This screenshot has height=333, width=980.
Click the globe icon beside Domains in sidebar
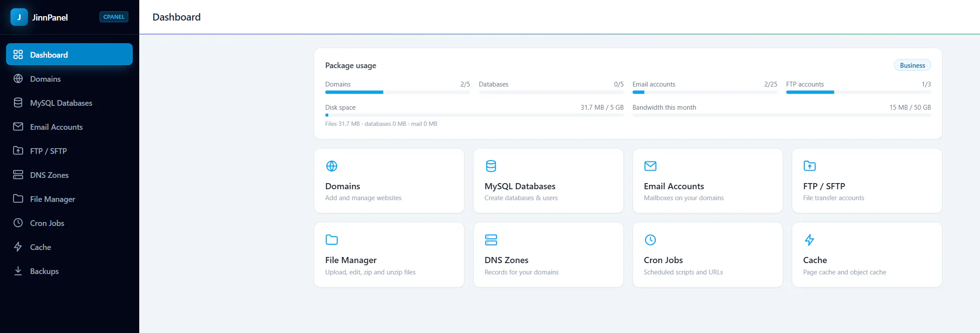pyautogui.click(x=18, y=79)
